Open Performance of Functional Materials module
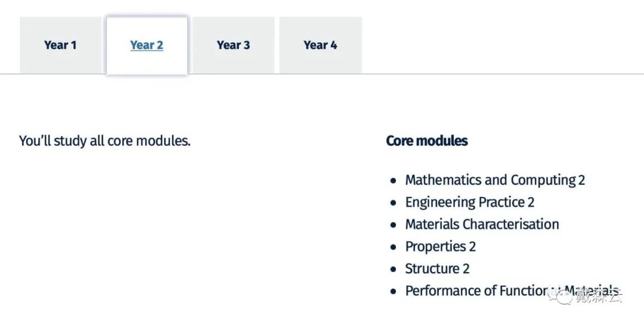Image resolution: width=644 pixels, height=324 pixels. [512, 291]
